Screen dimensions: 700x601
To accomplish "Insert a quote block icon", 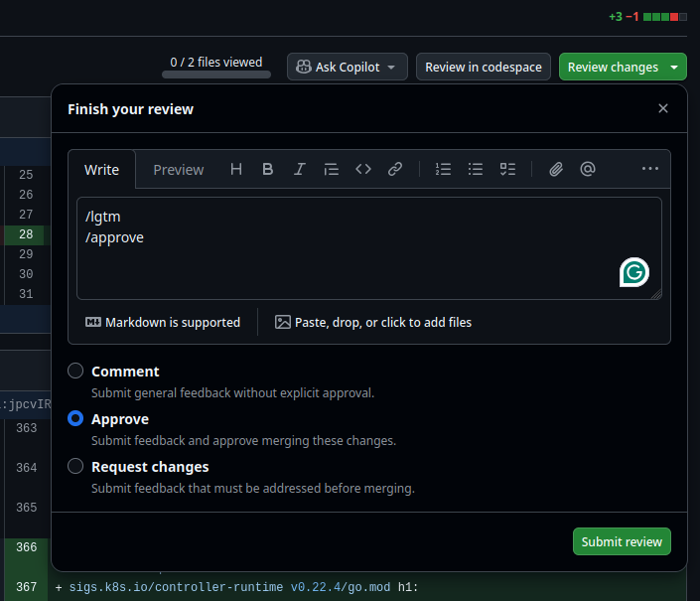I will (x=332, y=169).
